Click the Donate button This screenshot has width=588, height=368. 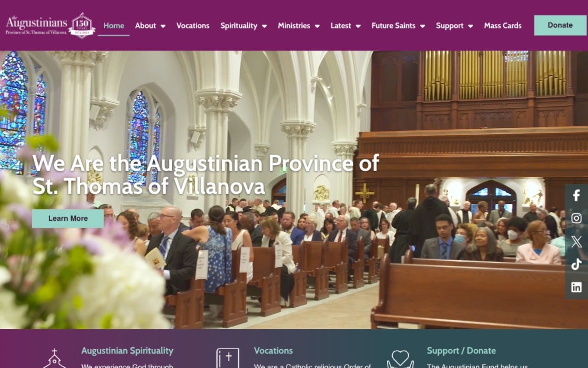pyautogui.click(x=560, y=25)
